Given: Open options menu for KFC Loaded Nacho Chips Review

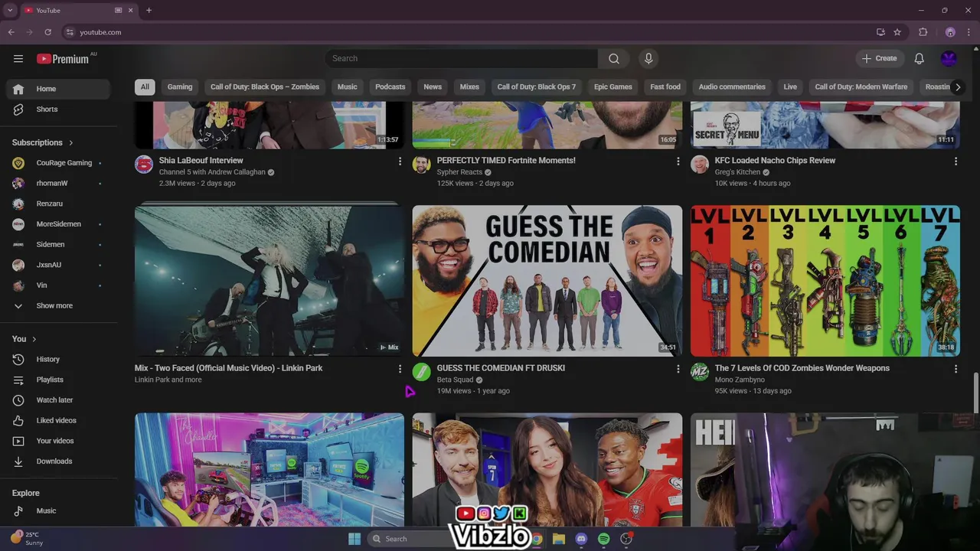Looking at the screenshot, I should [x=955, y=161].
